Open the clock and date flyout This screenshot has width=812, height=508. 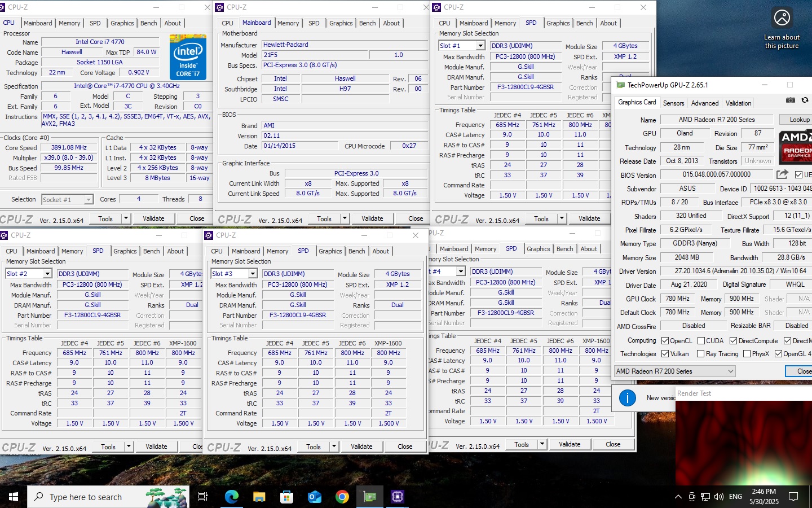point(764,497)
